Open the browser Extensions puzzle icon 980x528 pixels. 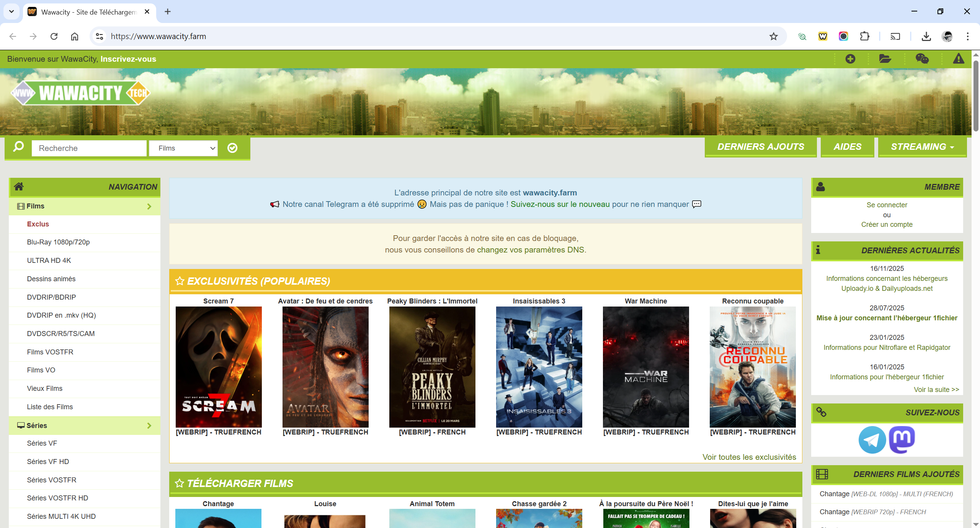[864, 36]
